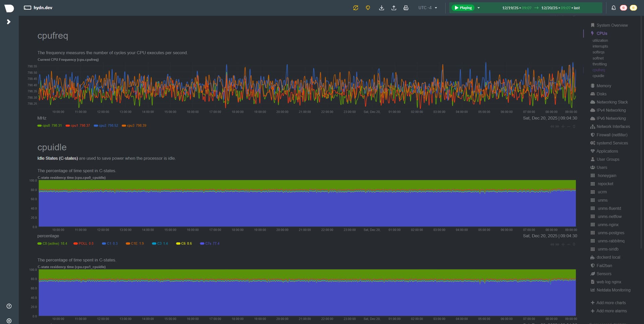The image size is (644, 324).
Task: Go to the Memory section in the menu
Action: click(603, 86)
